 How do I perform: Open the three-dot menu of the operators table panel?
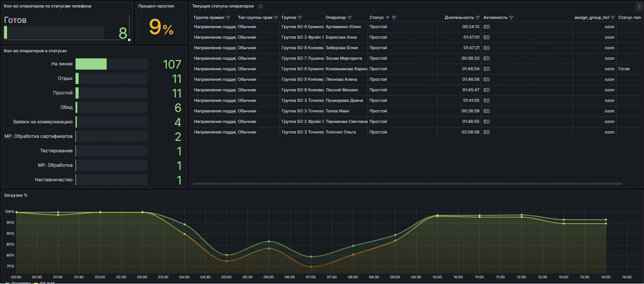tap(639, 6)
